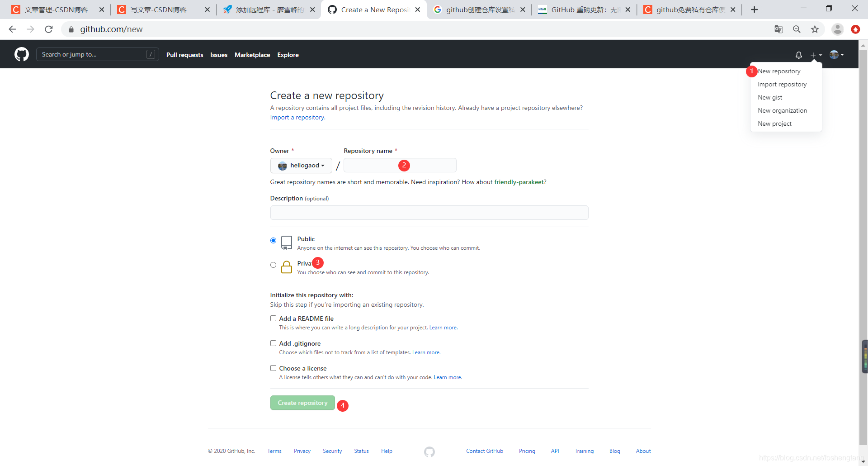The height and width of the screenshot is (466, 868).
Task: Focus the Description input field
Action: [x=429, y=213]
